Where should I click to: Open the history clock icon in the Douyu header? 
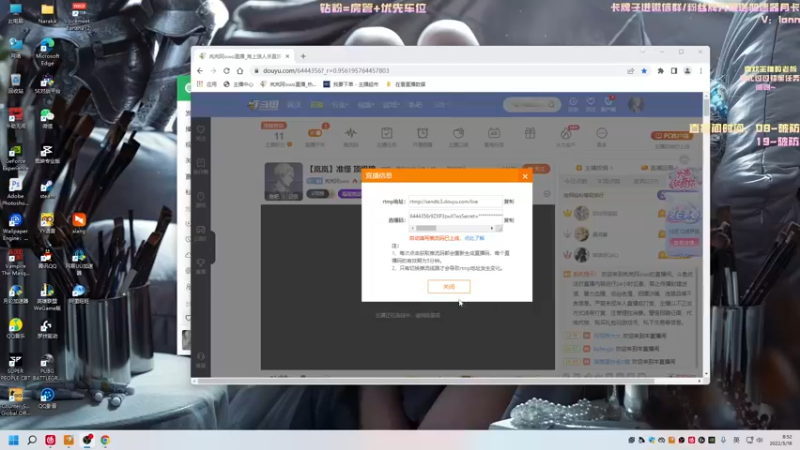[573, 104]
